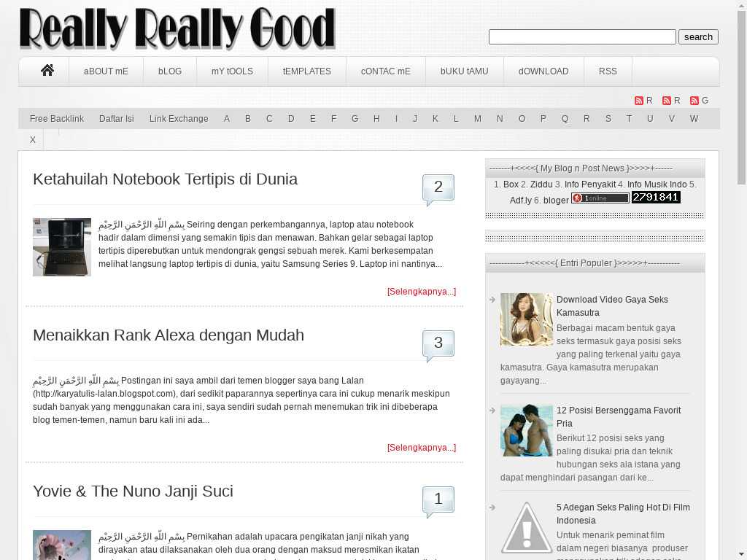Image resolution: width=747 pixels, height=560 pixels.
Task: Open the Ziddu link in My Blog list
Action: click(x=542, y=184)
